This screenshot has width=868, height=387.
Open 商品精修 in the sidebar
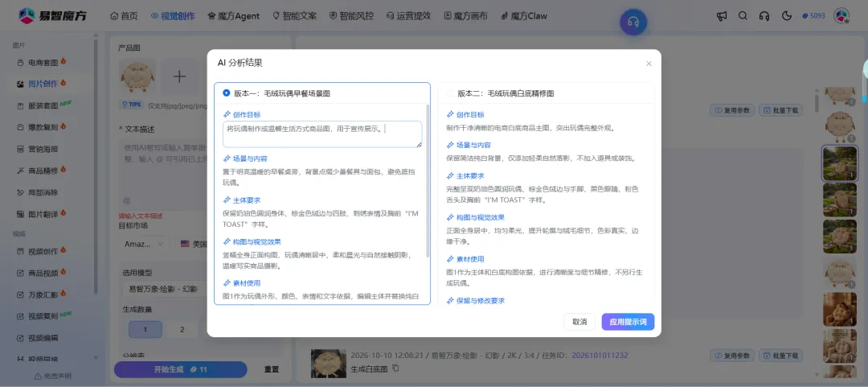click(42, 171)
